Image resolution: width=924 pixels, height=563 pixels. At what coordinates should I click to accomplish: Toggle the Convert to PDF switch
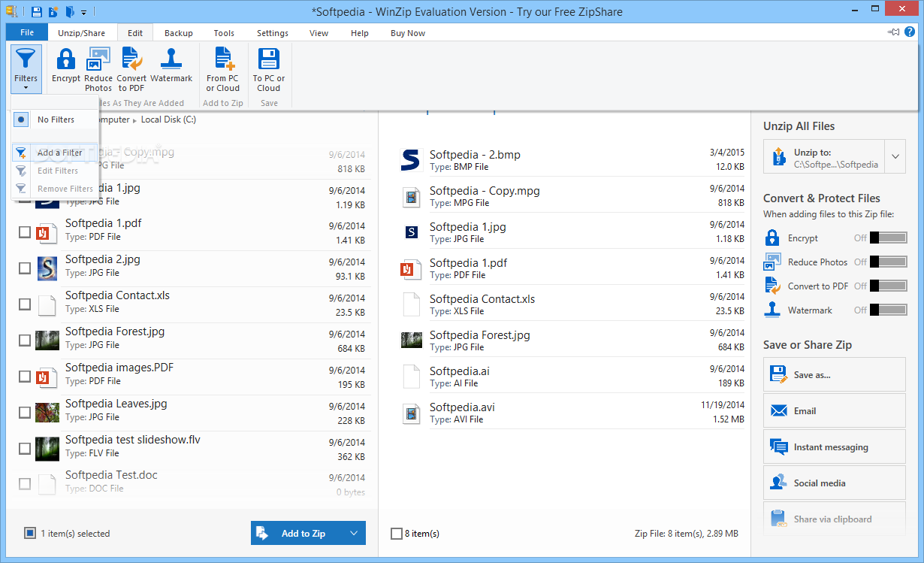[x=889, y=286]
